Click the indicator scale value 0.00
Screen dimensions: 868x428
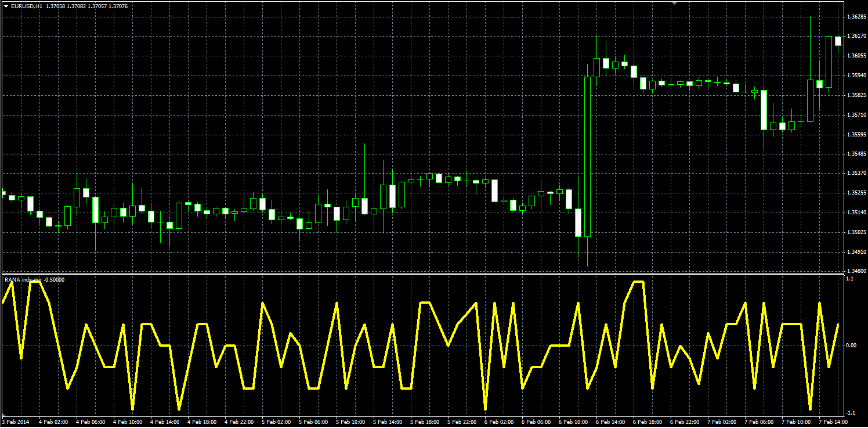pyautogui.click(x=852, y=346)
